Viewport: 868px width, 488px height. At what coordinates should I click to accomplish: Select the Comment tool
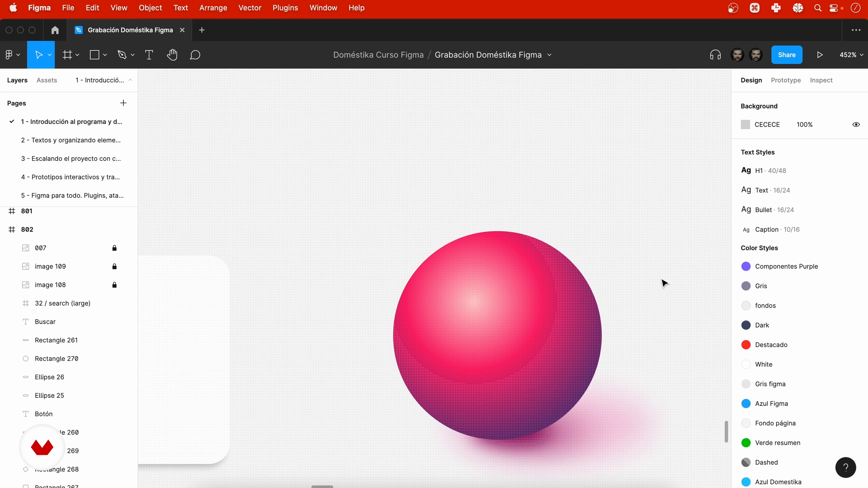[x=195, y=54]
